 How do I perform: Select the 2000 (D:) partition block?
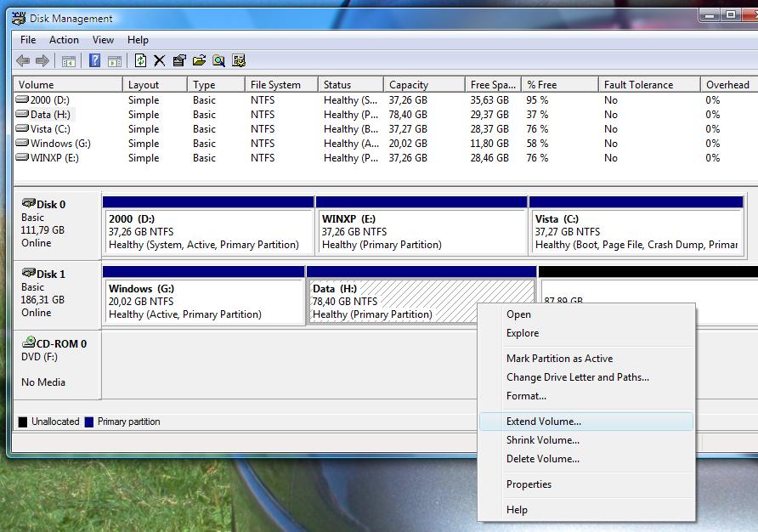tap(208, 225)
